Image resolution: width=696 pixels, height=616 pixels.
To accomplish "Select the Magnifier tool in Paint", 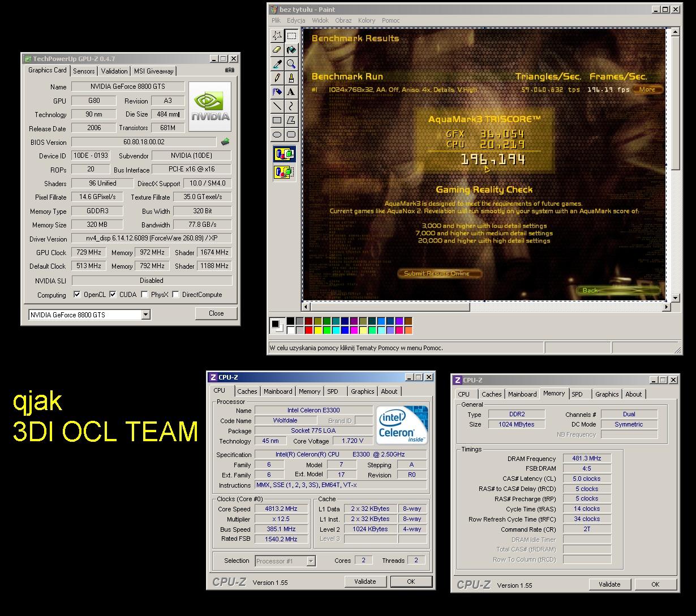I will (x=291, y=64).
